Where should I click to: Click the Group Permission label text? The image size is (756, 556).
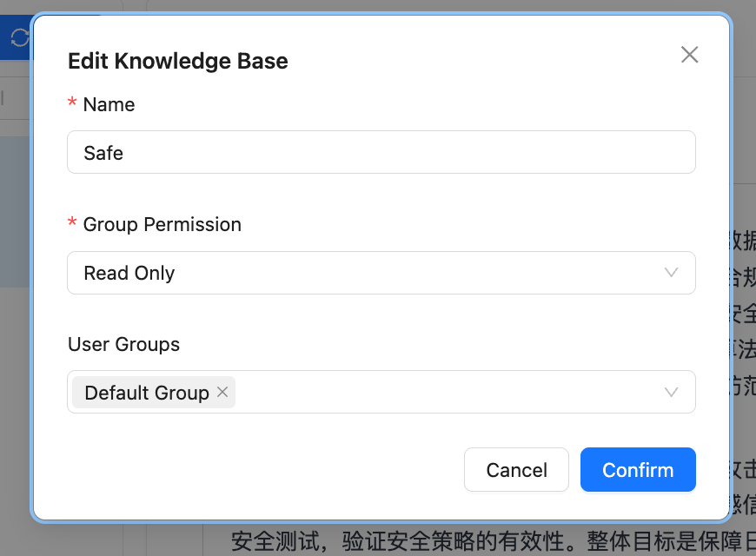pyautogui.click(x=162, y=224)
